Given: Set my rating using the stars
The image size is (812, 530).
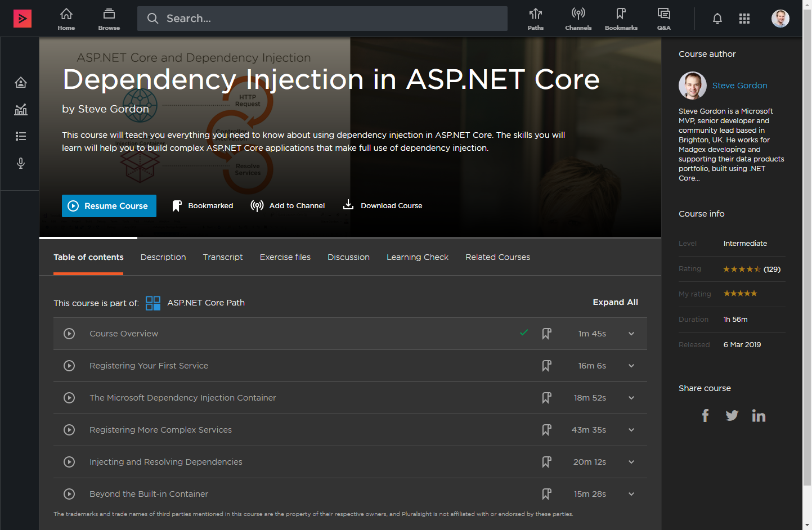Looking at the screenshot, I should (740, 294).
